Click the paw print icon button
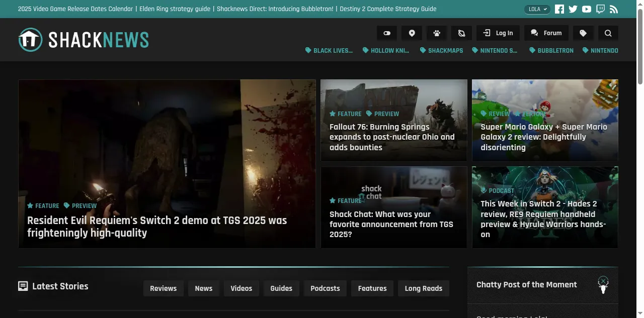 pos(437,33)
